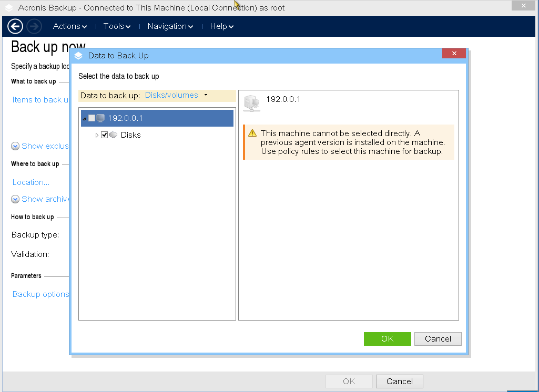The width and height of the screenshot is (539, 392).
Task: Click the green OK button in dialog
Action: pos(388,339)
